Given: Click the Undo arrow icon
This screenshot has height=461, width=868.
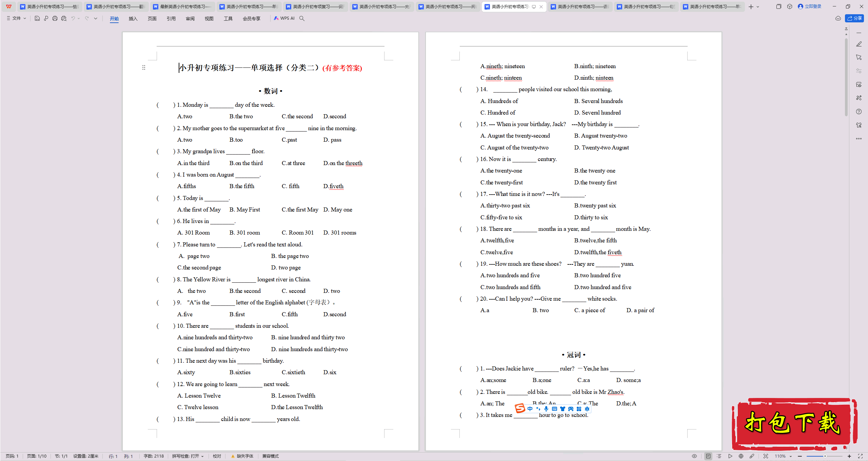Looking at the screenshot, I should (73, 18).
